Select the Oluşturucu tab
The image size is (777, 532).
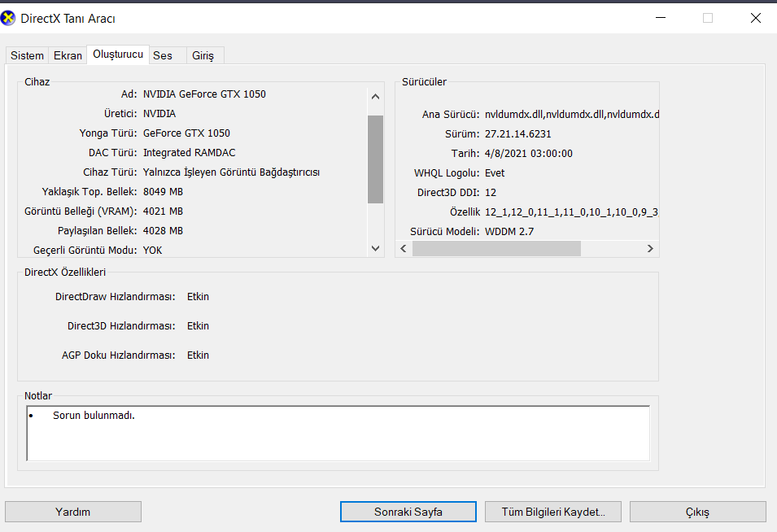[118, 55]
